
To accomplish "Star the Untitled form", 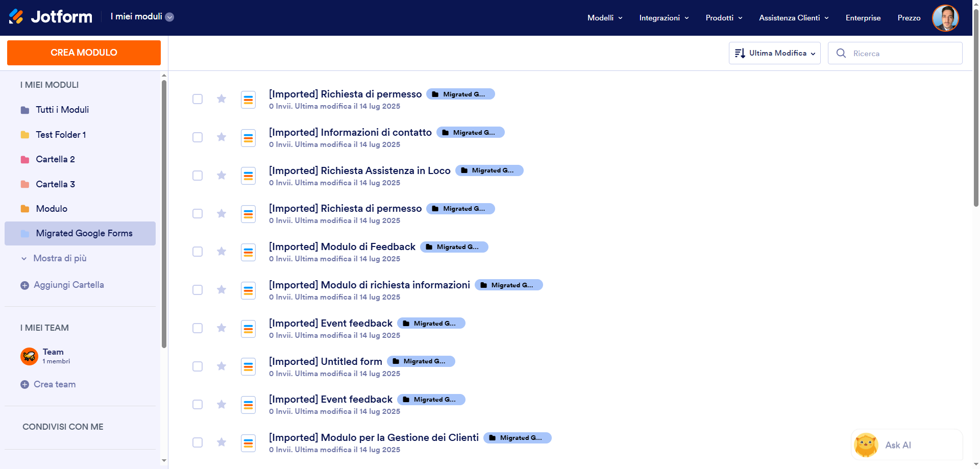I will (x=222, y=366).
